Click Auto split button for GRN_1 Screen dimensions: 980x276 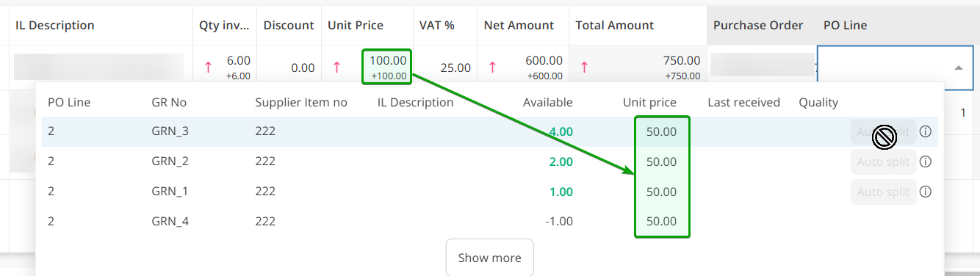(x=883, y=192)
